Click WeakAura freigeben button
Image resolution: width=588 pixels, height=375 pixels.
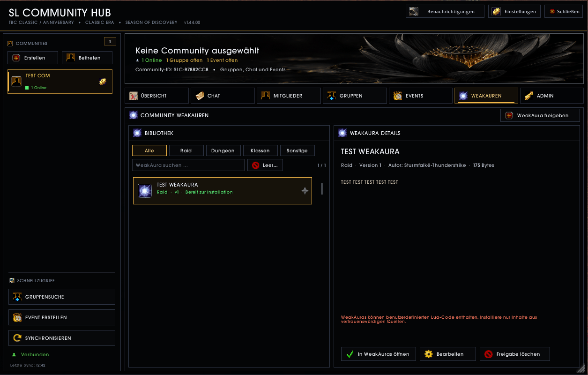click(540, 115)
